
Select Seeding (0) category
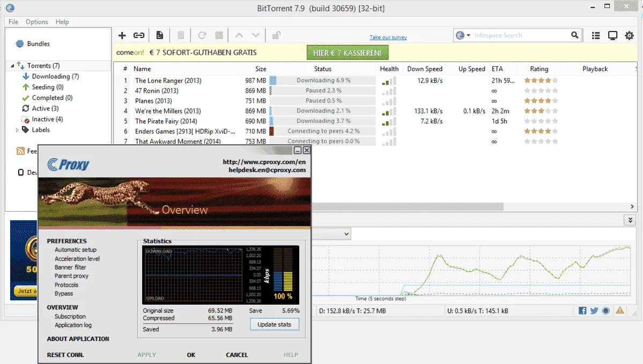48,87
